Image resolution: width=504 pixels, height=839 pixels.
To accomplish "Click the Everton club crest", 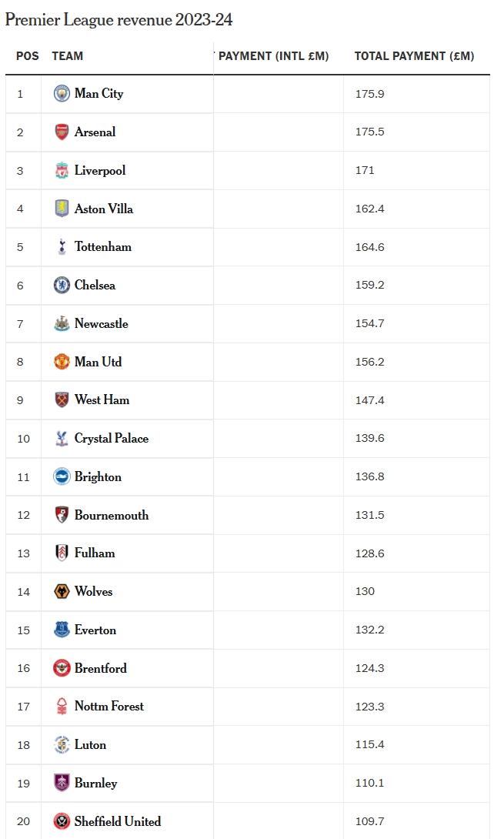I will pos(62,630).
